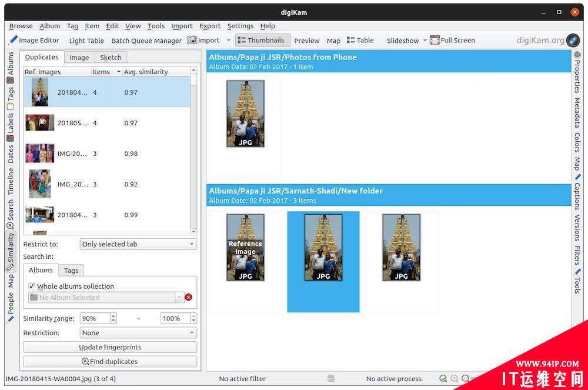Open the Image Editor

[34, 41]
